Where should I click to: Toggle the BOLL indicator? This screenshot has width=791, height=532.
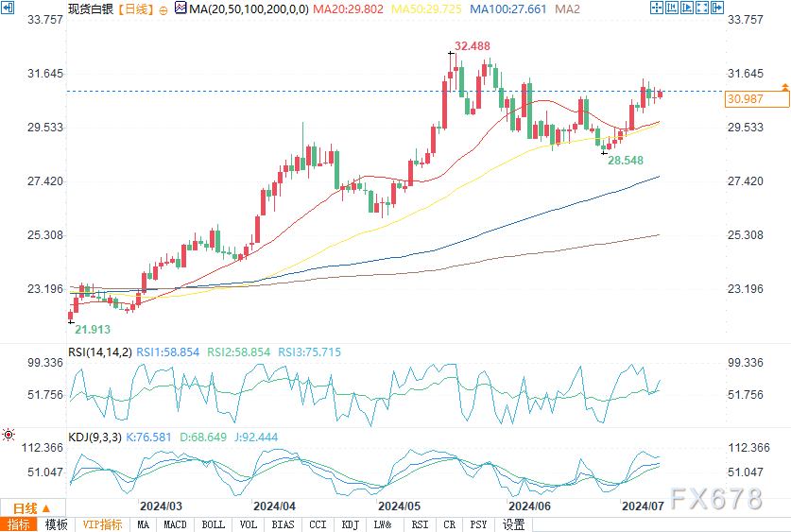214,525
